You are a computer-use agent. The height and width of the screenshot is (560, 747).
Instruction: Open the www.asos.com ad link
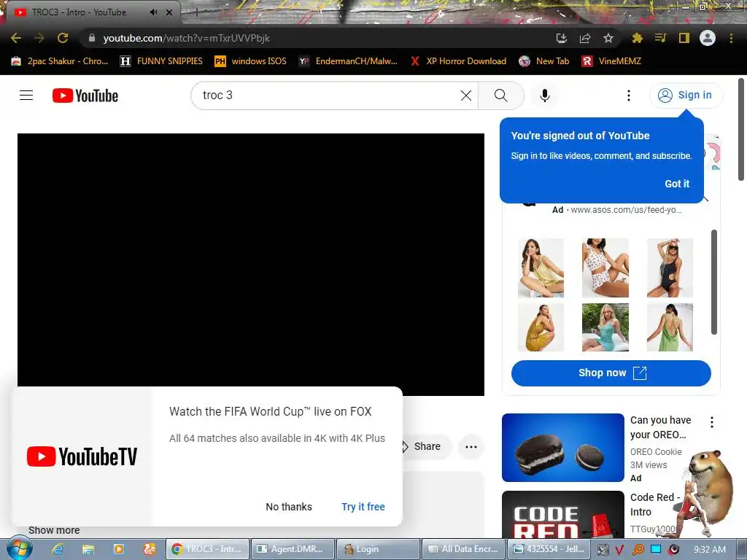626,210
